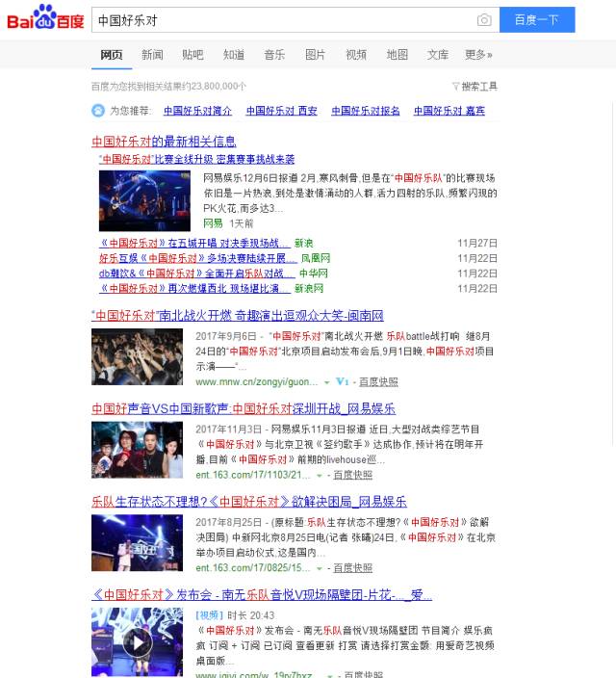Open result 南北战火开燃 闽南网
Image resolution: width=616 pixels, height=678 pixels.
pyautogui.click(x=238, y=315)
